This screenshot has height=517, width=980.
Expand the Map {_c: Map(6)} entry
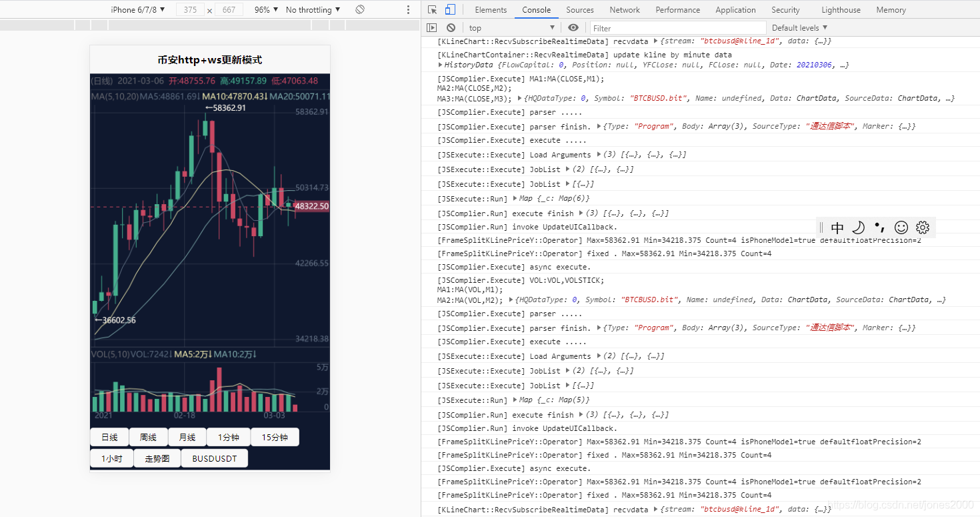point(515,198)
